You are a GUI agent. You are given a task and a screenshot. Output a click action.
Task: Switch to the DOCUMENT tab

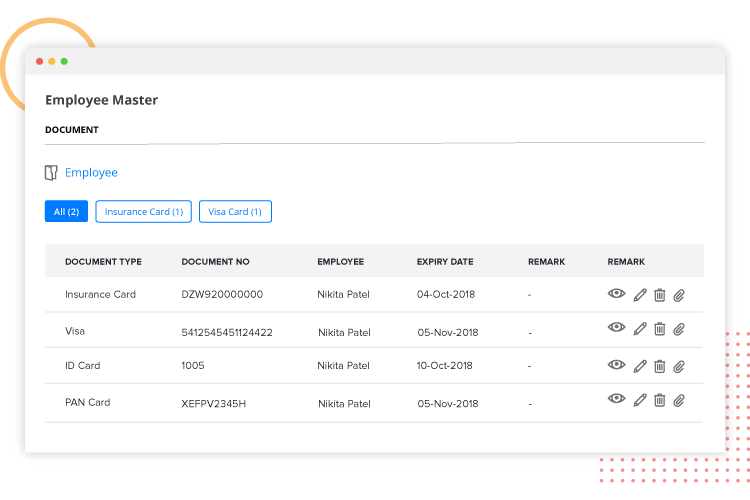pos(72,130)
